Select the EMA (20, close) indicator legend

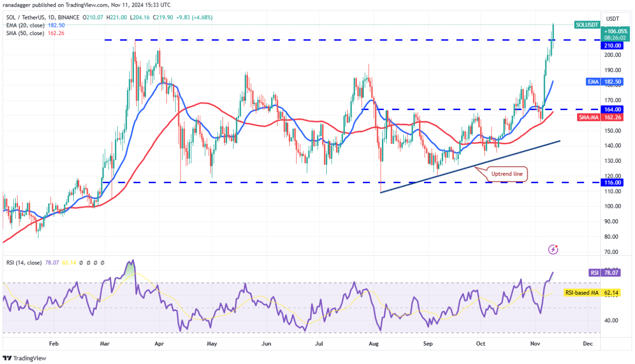tap(26, 26)
